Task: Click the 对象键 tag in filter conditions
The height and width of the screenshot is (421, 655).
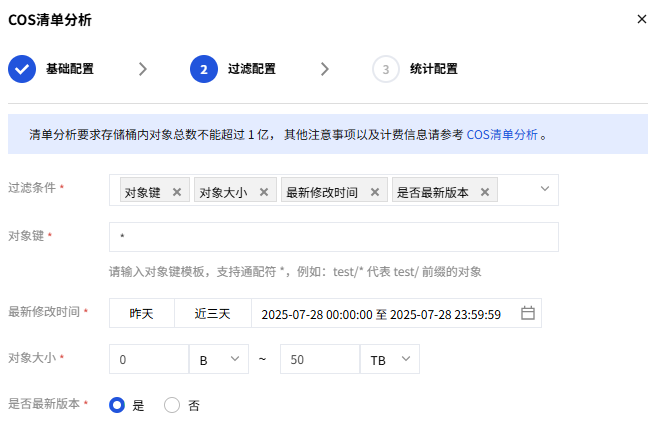Action: pyautogui.click(x=155, y=190)
